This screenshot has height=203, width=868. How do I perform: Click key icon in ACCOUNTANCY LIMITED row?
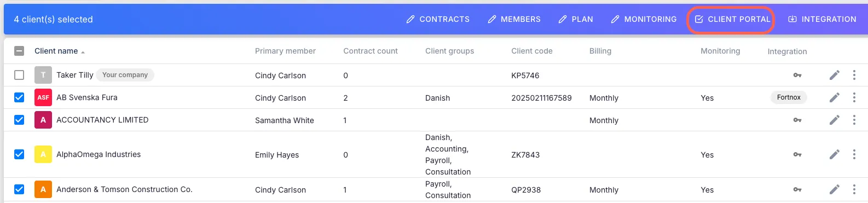tap(797, 120)
